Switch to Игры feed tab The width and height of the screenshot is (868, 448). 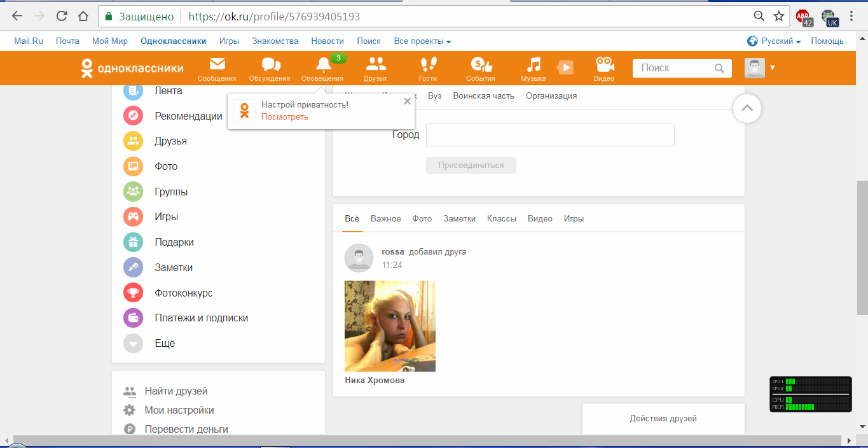(x=574, y=218)
